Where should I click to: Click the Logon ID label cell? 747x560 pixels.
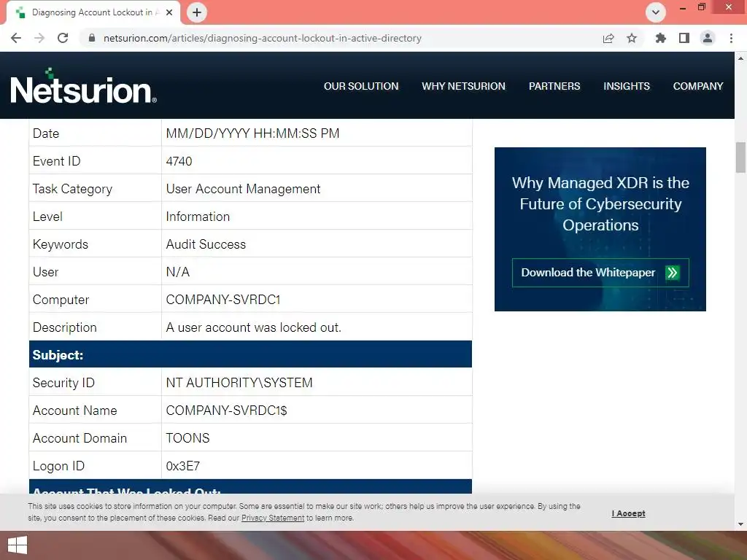96,466
